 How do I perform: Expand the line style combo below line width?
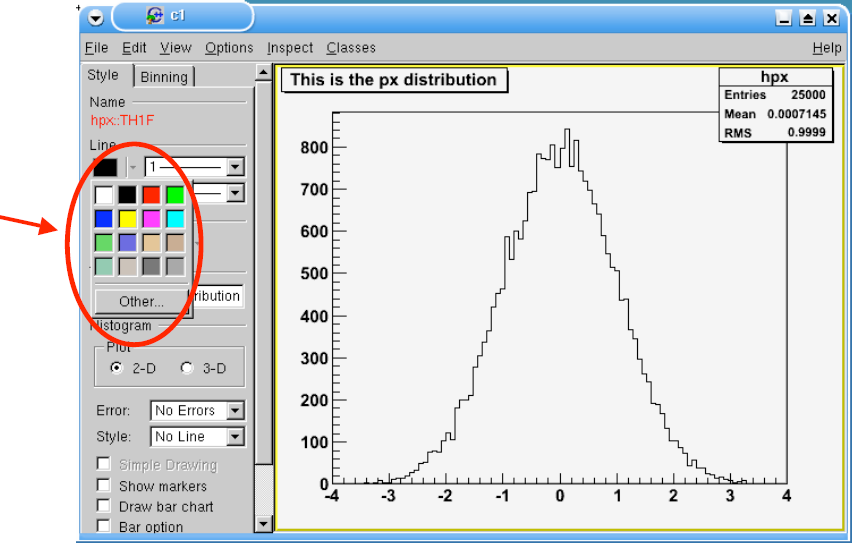[x=235, y=193]
